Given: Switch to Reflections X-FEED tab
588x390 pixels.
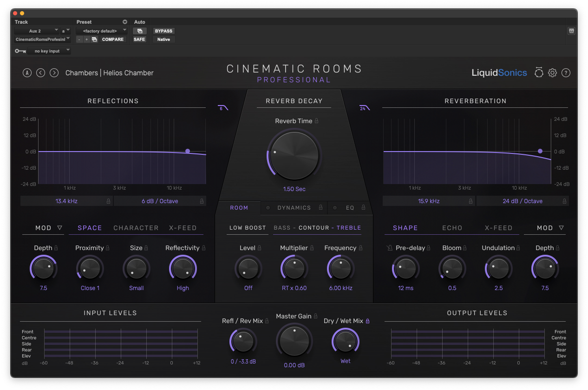Looking at the screenshot, I should click(x=183, y=228).
